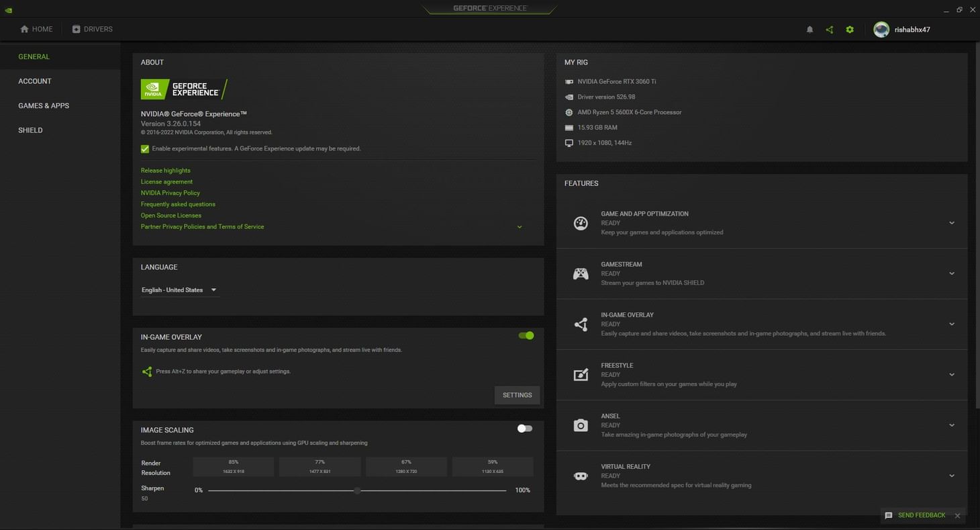Select the Virtual Reality headset icon
Viewport: 980px width, 530px height.
point(581,475)
